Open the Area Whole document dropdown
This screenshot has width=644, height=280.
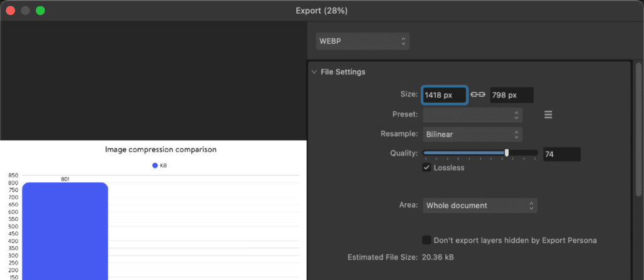480,205
